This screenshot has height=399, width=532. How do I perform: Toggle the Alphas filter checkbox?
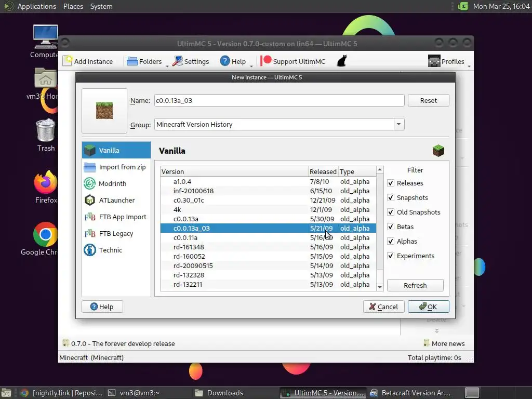(x=391, y=242)
